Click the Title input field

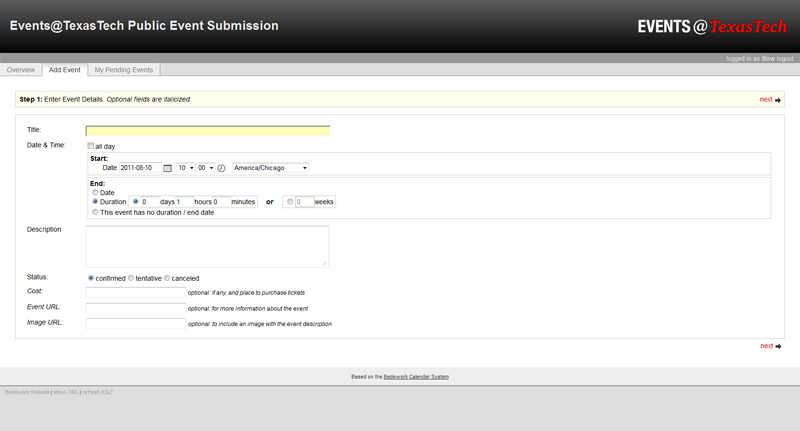pos(208,131)
